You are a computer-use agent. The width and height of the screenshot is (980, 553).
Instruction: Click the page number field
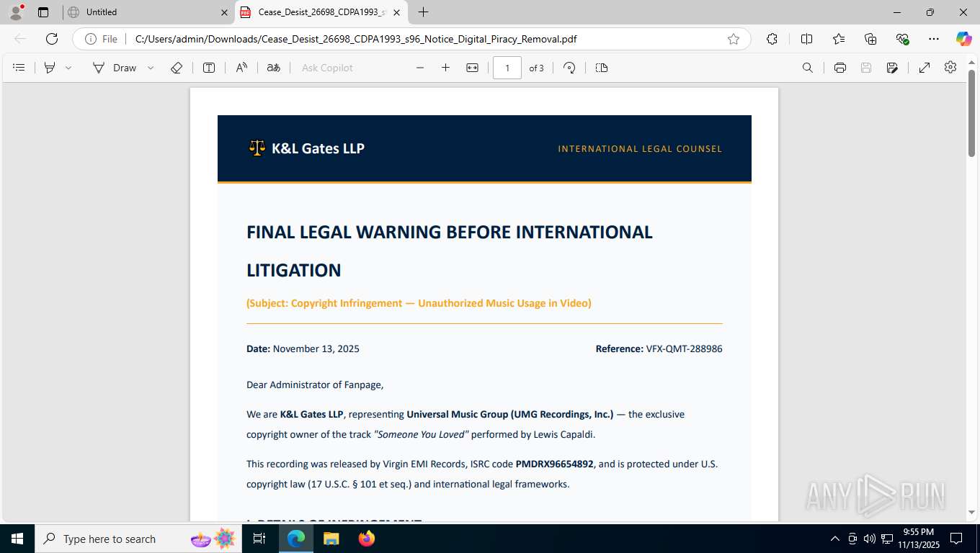point(507,68)
